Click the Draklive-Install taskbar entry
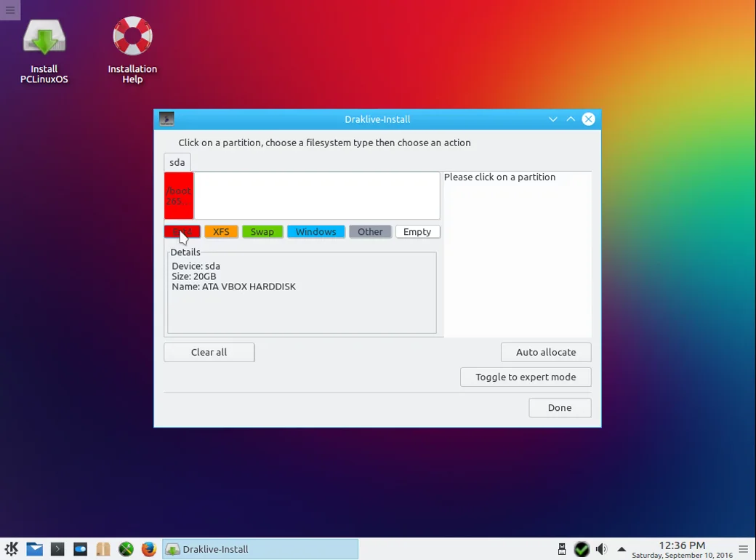The height and width of the screenshot is (560, 756). pyautogui.click(x=260, y=549)
